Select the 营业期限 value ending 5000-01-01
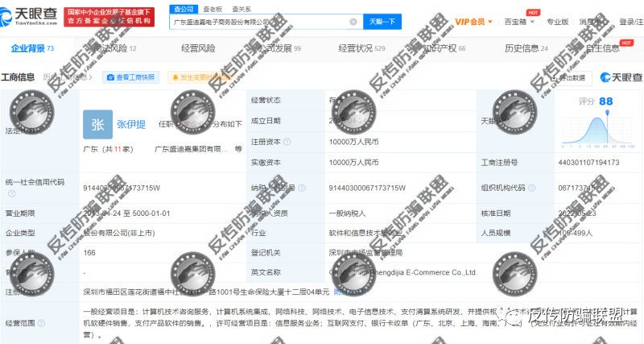Image resolution: width=644 pixels, height=344 pixels. 126,213
